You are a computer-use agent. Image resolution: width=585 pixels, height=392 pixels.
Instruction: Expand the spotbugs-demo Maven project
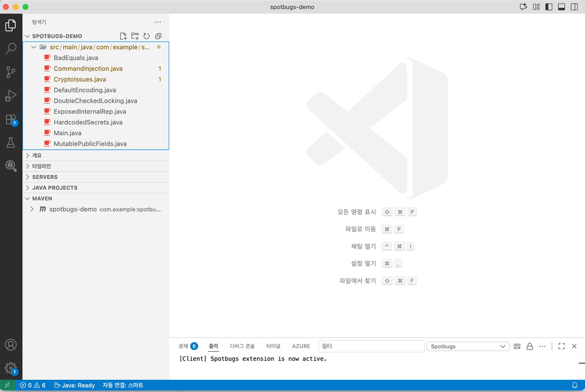coord(96,209)
